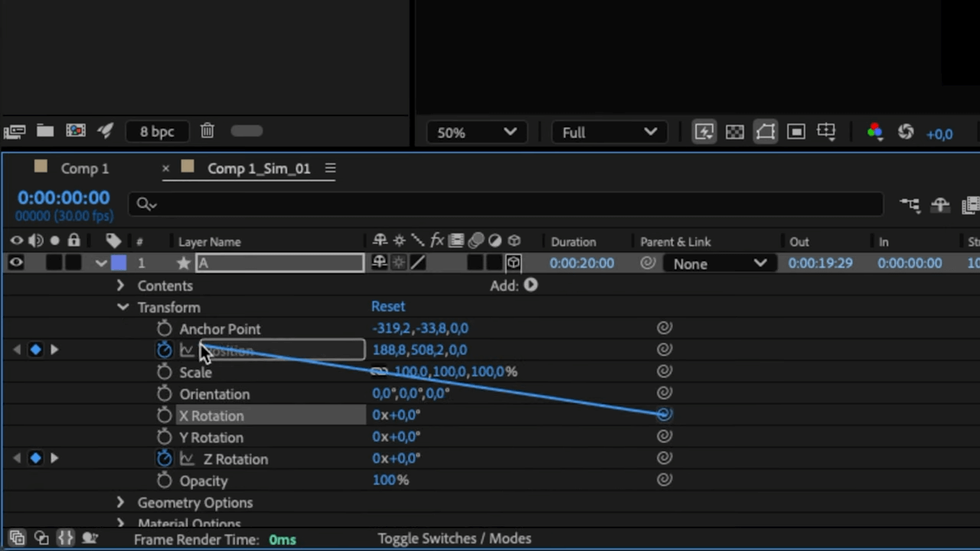Image resolution: width=980 pixels, height=551 pixels.
Task: Click layer 1 label color swatch
Action: click(119, 263)
